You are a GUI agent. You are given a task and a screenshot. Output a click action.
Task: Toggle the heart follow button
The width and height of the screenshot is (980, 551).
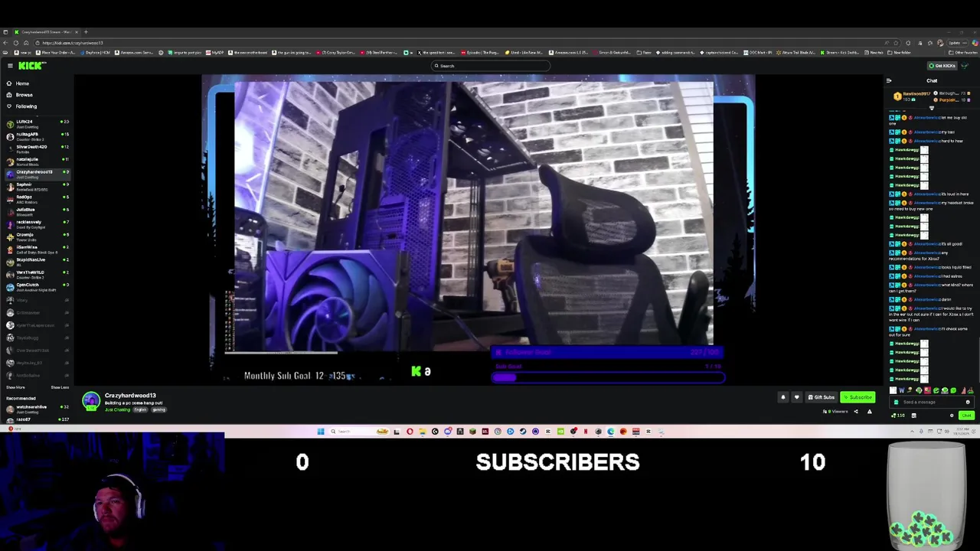click(x=796, y=397)
